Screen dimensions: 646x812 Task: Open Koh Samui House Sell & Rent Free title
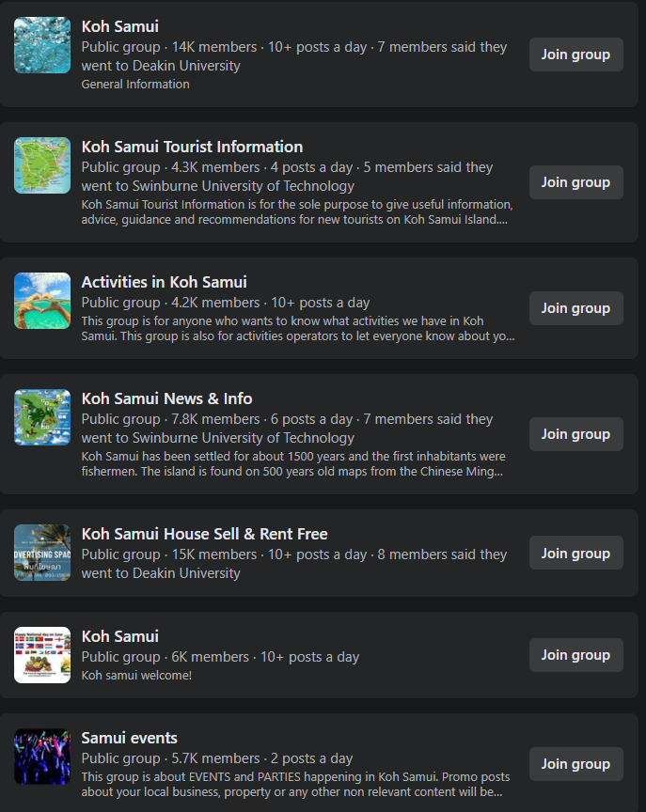point(205,534)
